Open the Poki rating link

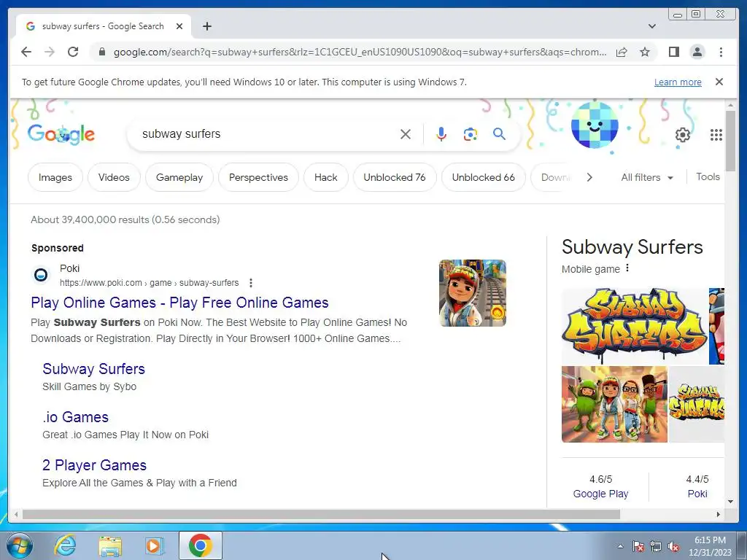click(x=697, y=494)
